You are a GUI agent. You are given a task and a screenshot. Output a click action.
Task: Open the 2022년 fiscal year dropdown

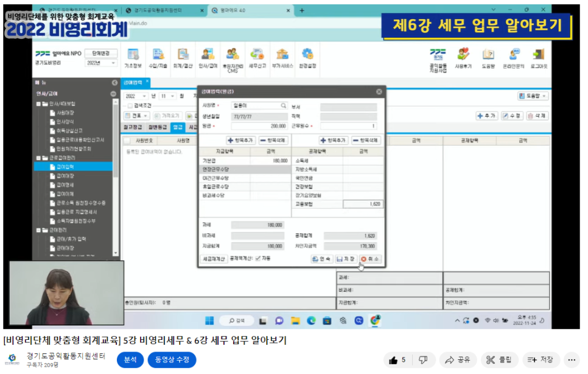(x=100, y=63)
